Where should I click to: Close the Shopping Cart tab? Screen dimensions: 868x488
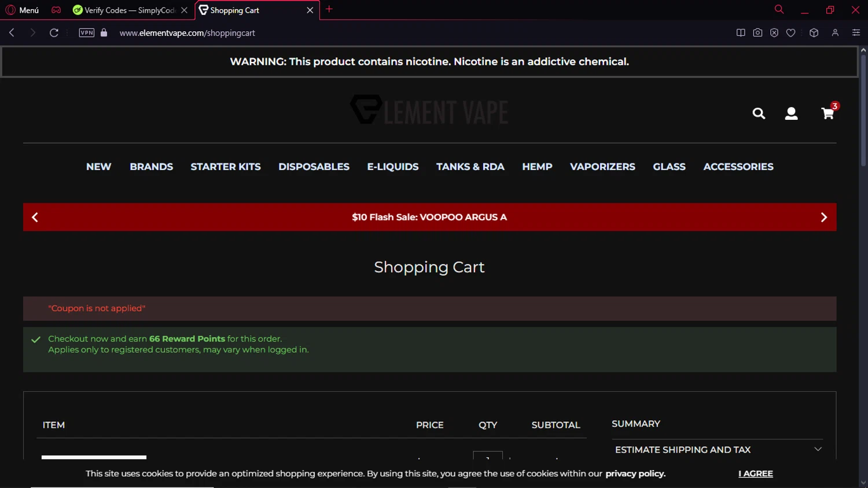point(310,10)
